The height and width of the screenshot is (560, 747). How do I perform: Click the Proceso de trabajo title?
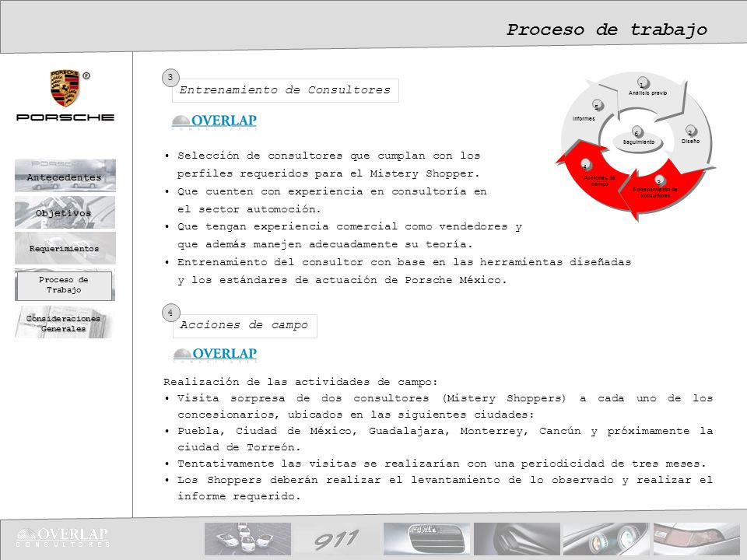(606, 30)
